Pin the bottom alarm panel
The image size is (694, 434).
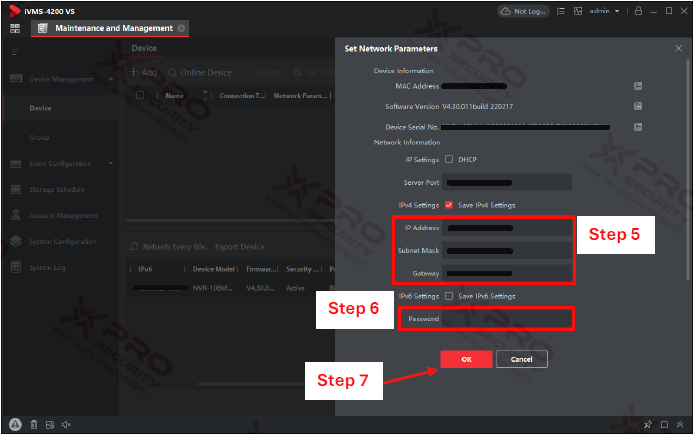coord(648,425)
